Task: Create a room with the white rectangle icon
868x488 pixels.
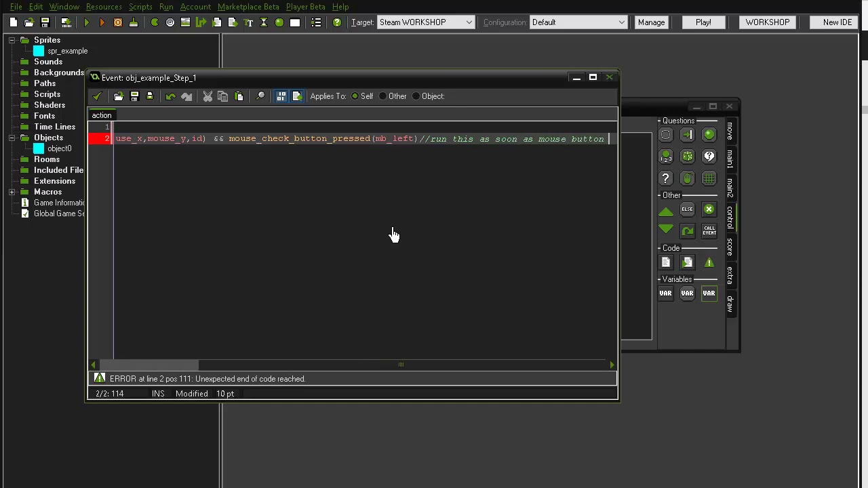Action: (x=295, y=22)
